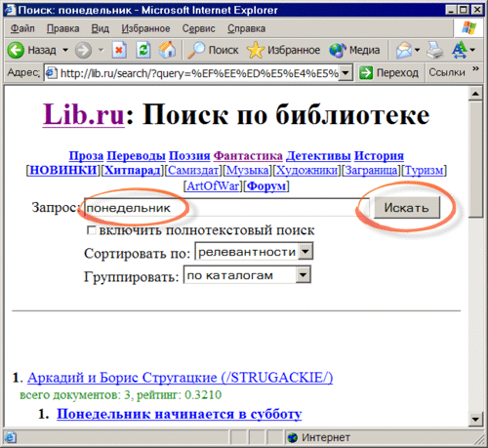Click the Искать search button
The height and width of the screenshot is (448, 488).
click(407, 208)
